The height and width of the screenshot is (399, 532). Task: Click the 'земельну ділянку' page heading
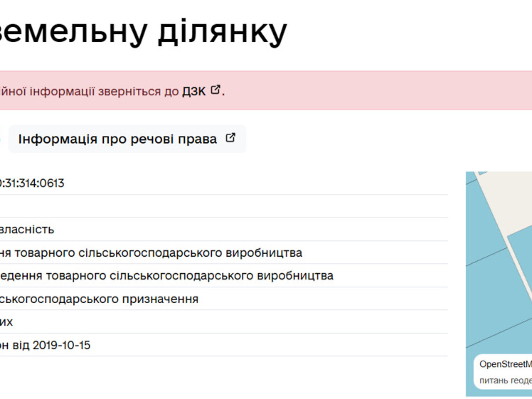click(x=143, y=32)
